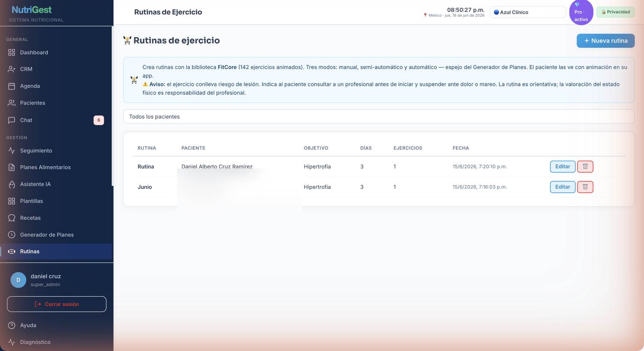Open the Azul Clínico theme dropdown
Image resolution: width=644 pixels, height=351 pixels.
(528, 12)
